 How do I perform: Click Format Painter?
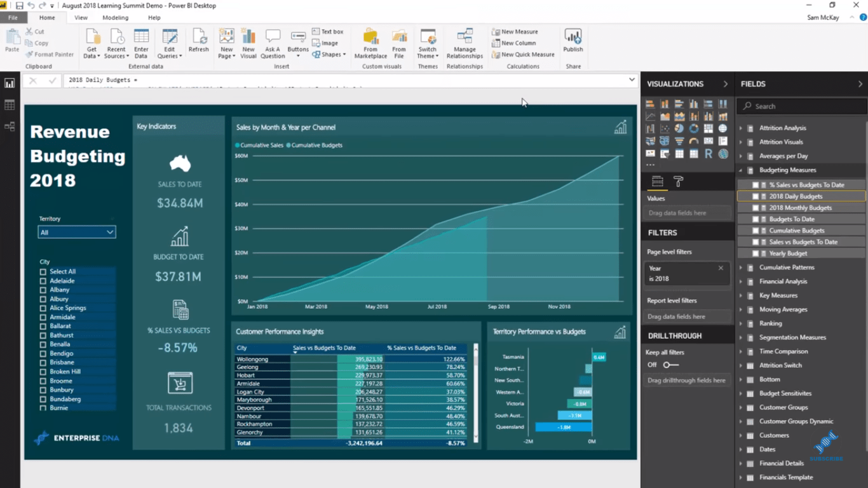(50, 55)
